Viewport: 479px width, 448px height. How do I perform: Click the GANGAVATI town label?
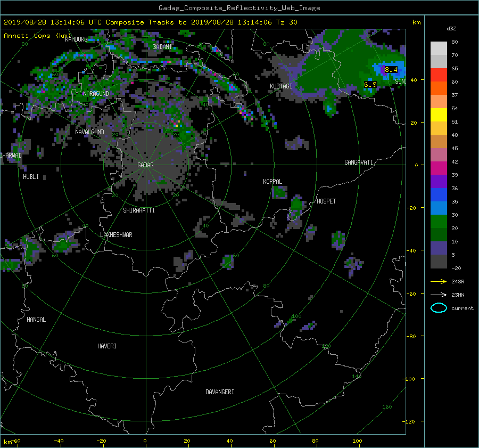(359, 162)
